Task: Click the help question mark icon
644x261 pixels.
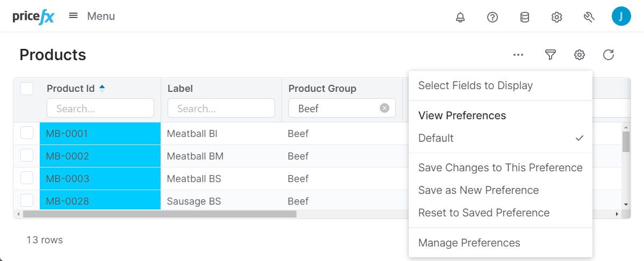Action: [x=492, y=17]
